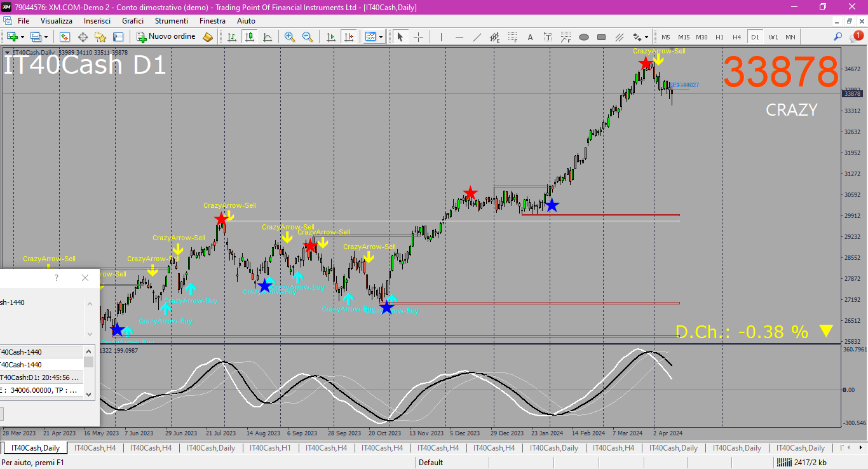Open the Aiuto menu
This screenshot has height=469, width=868.
[x=246, y=20]
